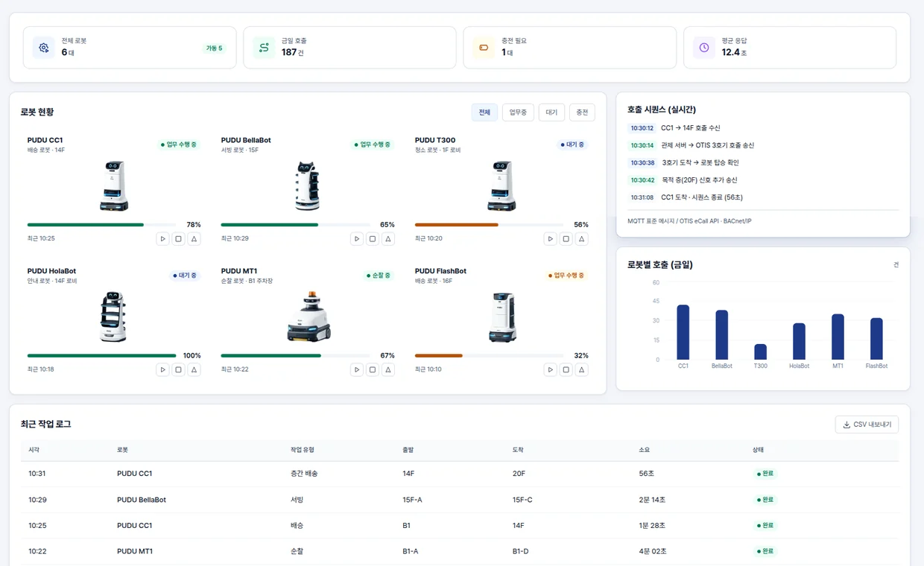Screen dimensions: 924x566
Task: Export logs with CSV 내보내기 button
Action: coord(867,424)
